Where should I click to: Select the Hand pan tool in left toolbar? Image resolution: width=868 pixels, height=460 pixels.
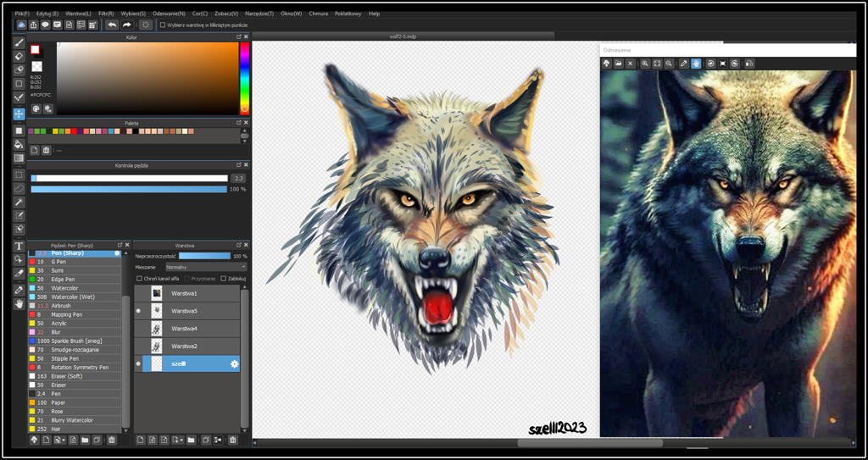click(x=19, y=302)
